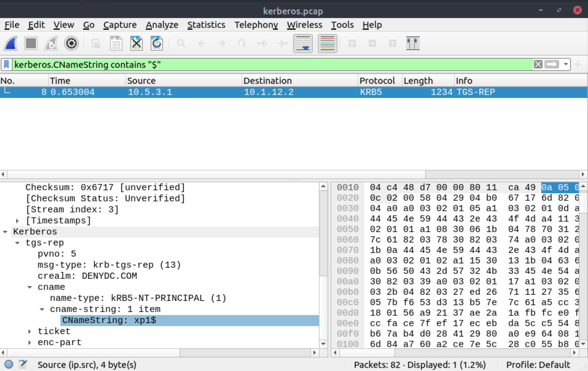The image size is (588, 371).
Task: Click the clear display filter X button
Action: [538, 65]
